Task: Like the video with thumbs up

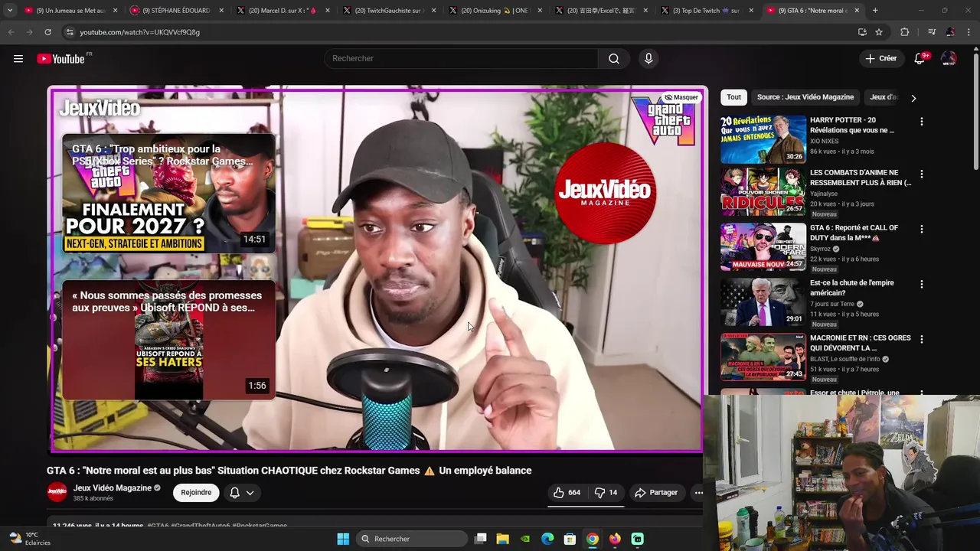Action: click(x=567, y=493)
